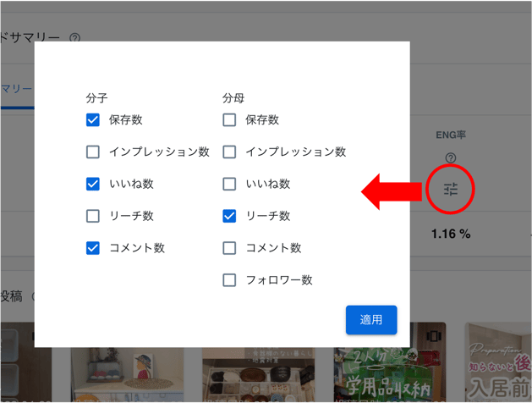Tick いいね数 under the 分母 column
This screenshot has height=403, width=532.
(229, 185)
